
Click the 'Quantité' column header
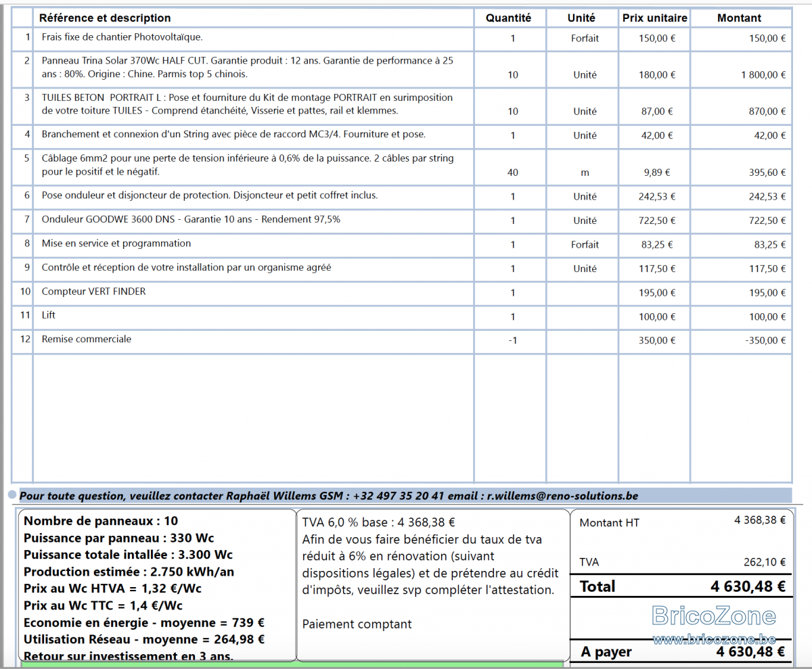coord(509,18)
